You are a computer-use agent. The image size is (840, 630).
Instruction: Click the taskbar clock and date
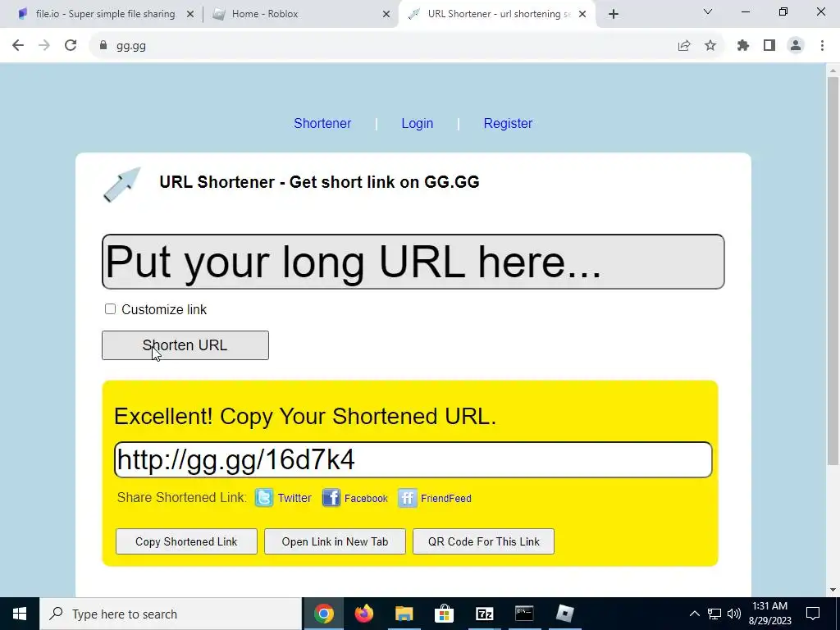click(x=770, y=614)
